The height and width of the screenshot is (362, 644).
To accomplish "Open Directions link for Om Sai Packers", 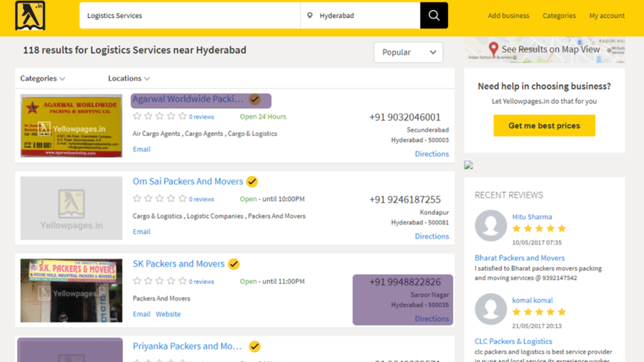I will click(432, 236).
